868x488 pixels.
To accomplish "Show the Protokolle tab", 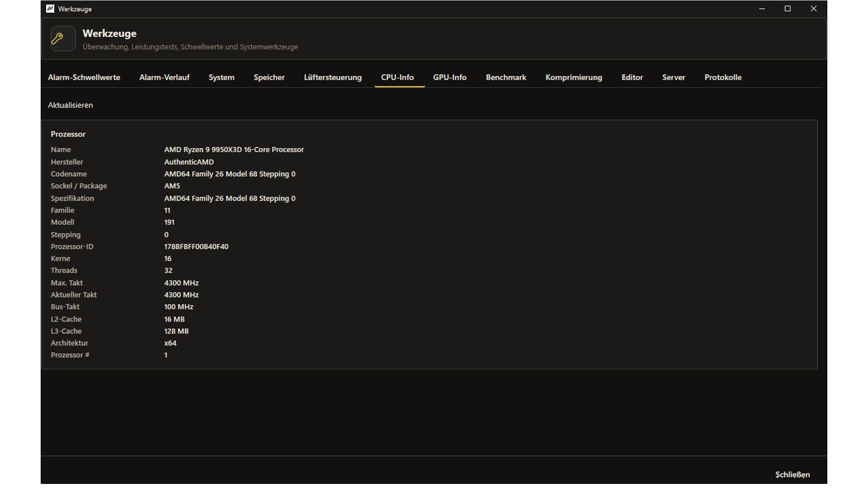I will click(x=723, y=77).
